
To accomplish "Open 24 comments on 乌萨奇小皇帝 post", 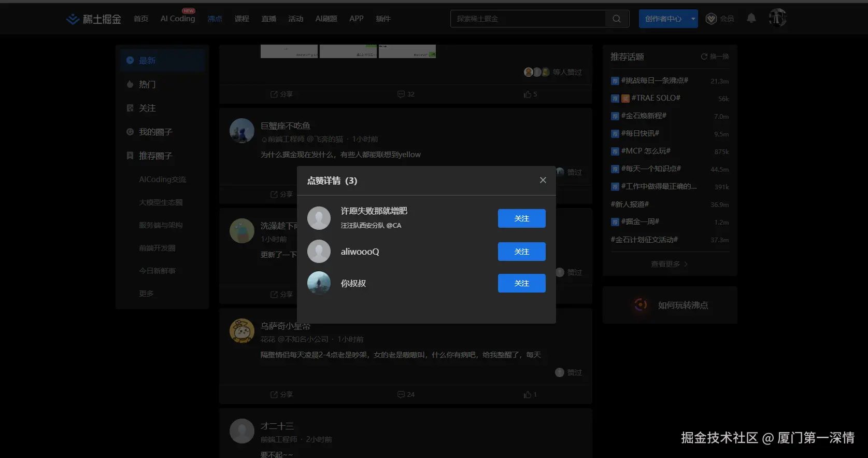I will pos(406,395).
